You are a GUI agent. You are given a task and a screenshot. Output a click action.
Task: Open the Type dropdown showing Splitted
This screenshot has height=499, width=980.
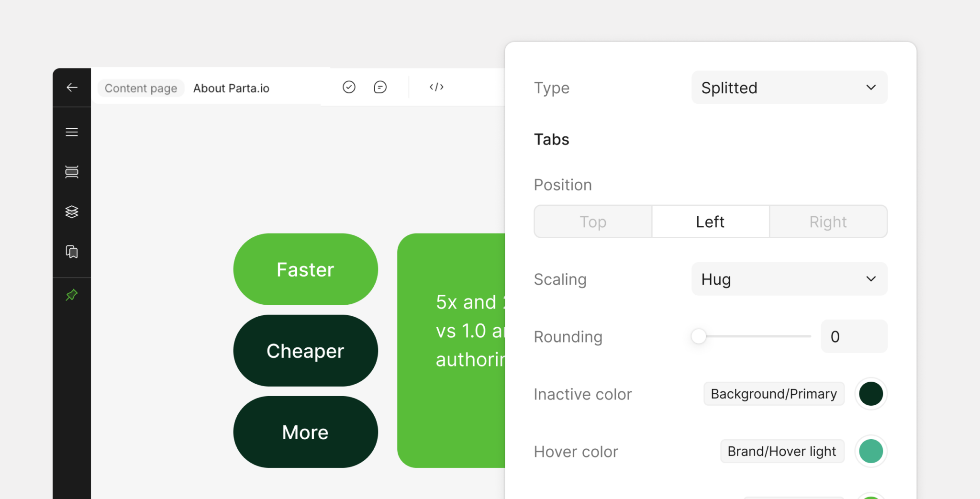(790, 88)
